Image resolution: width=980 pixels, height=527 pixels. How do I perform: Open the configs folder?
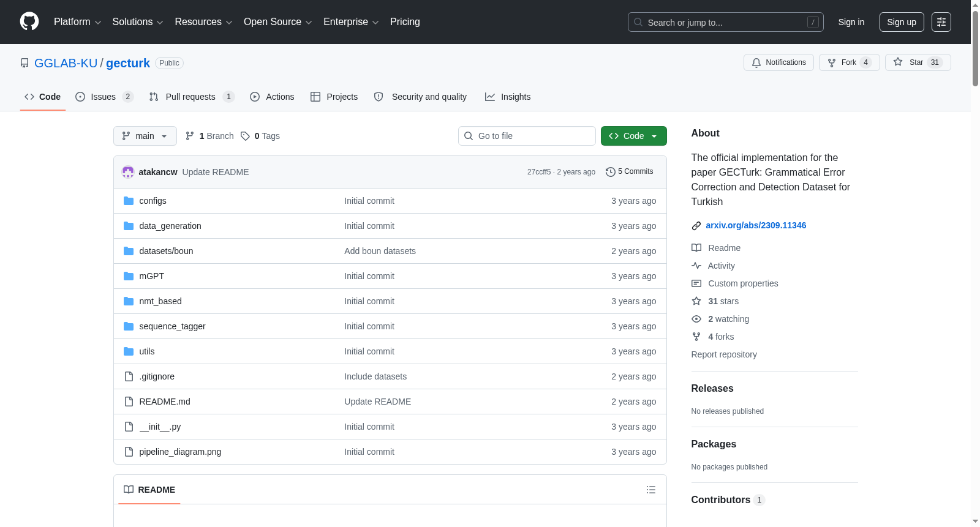[x=153, y=201]
